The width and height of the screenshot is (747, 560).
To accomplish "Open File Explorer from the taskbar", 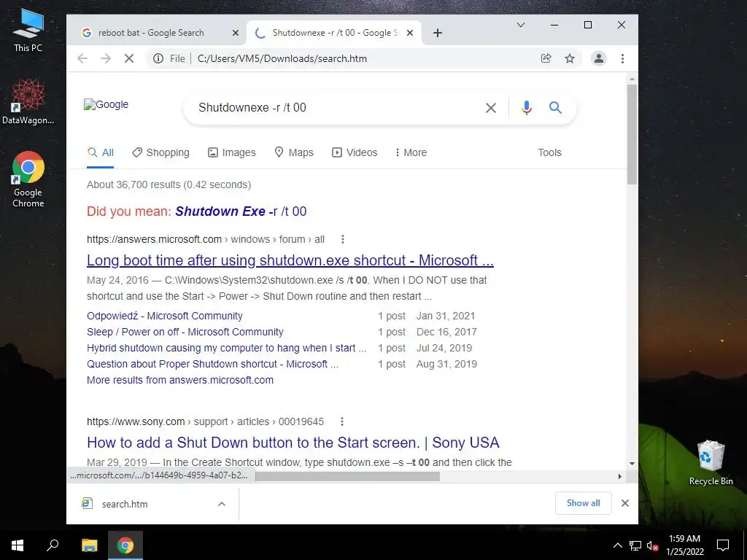I will (89, 545).
